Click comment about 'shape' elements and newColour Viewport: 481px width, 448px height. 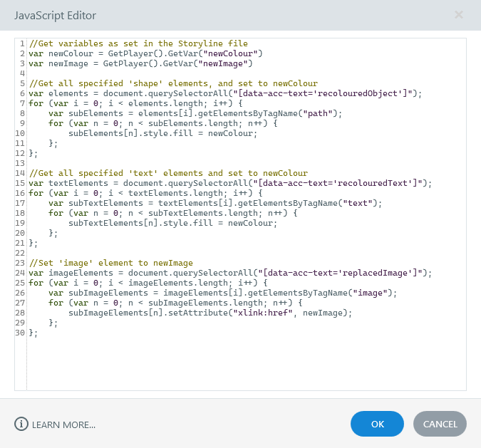(x=173, y=83)
